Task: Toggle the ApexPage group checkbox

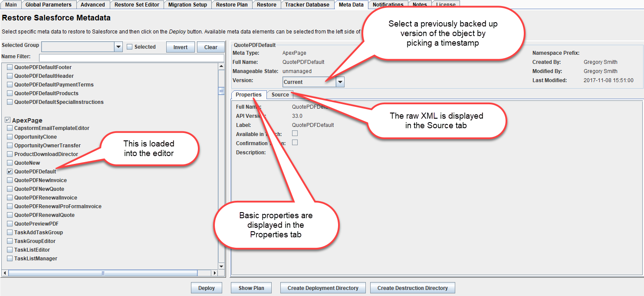Action: pyautogui.click(x=7, y=120)
